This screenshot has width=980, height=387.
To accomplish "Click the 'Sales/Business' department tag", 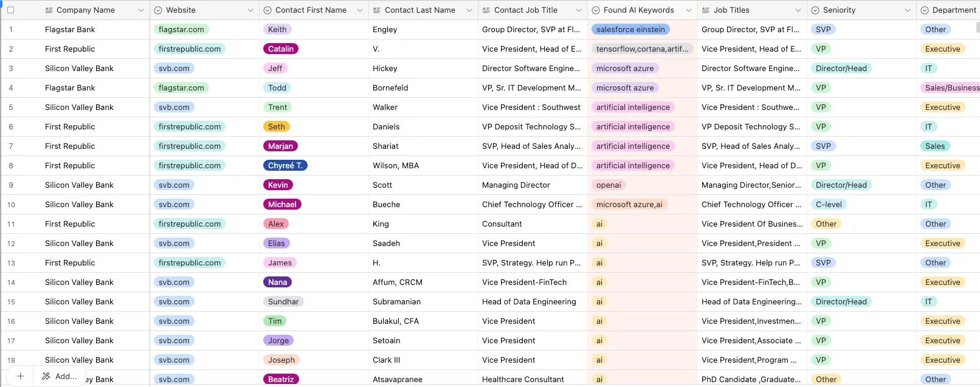I will click(x=950, y=87).
